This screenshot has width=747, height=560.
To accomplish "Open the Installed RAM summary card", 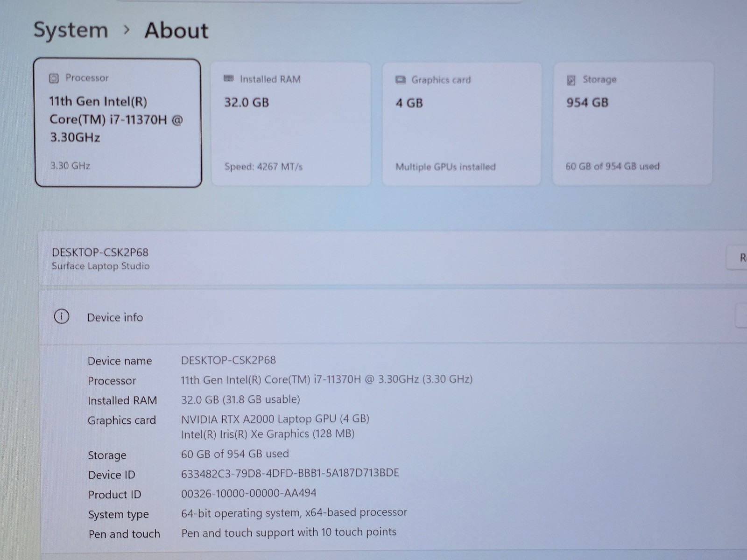I will 291,124.
